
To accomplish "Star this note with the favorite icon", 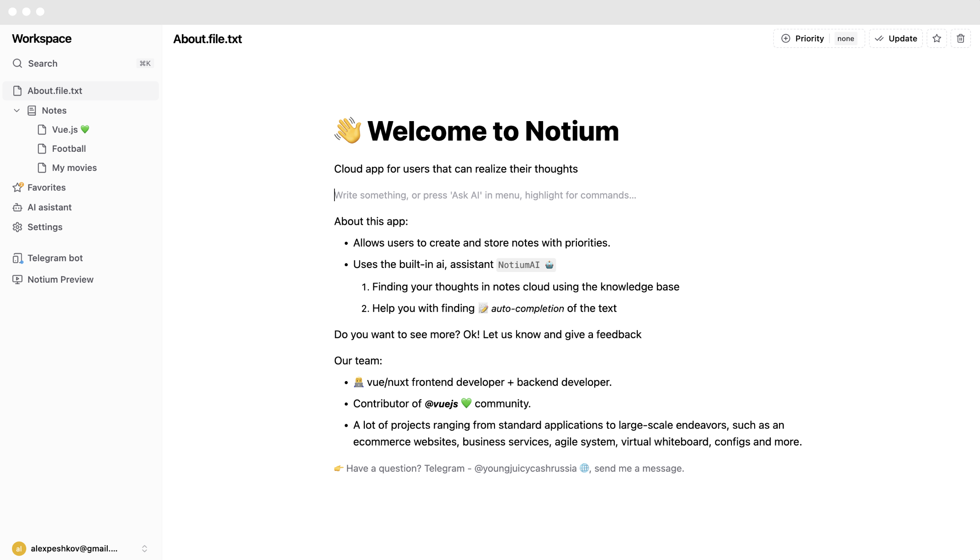I will tap(937, 39).
